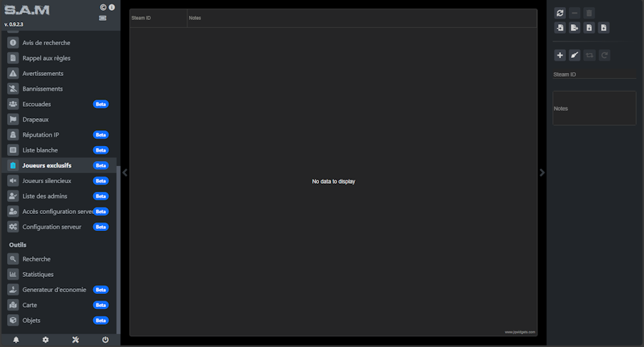Open the Statistiques tool
The height and width of the screenshot is (347, 644).
point(38,275)
